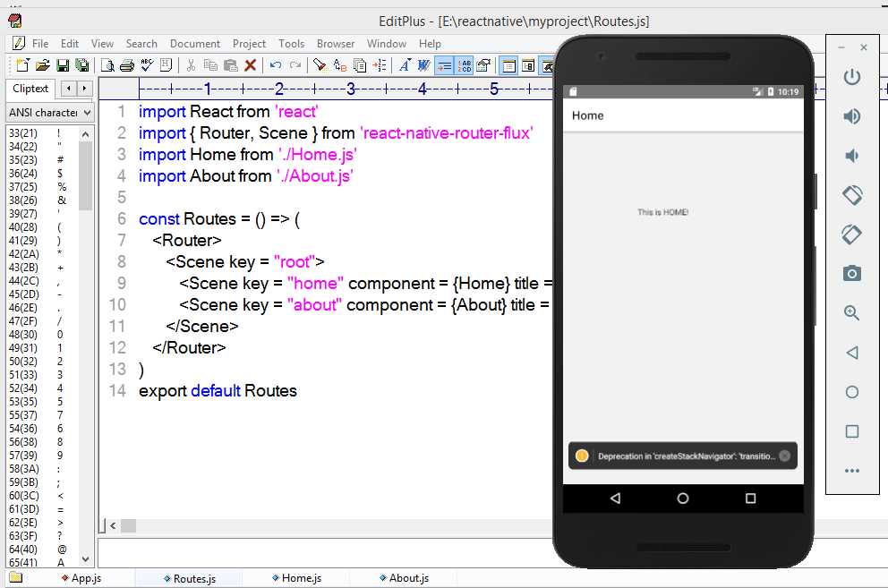Click the Print toolbar icon
The width and height of the screenshot is (888, 588).
click(x=126, y=65)
